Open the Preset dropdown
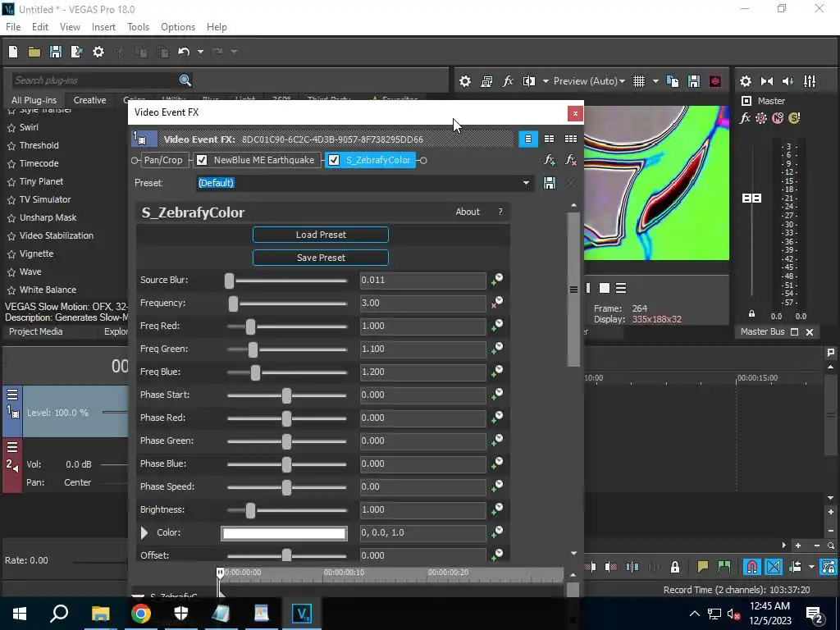Viewport: 840px width, 630px height. click(526, 183)
